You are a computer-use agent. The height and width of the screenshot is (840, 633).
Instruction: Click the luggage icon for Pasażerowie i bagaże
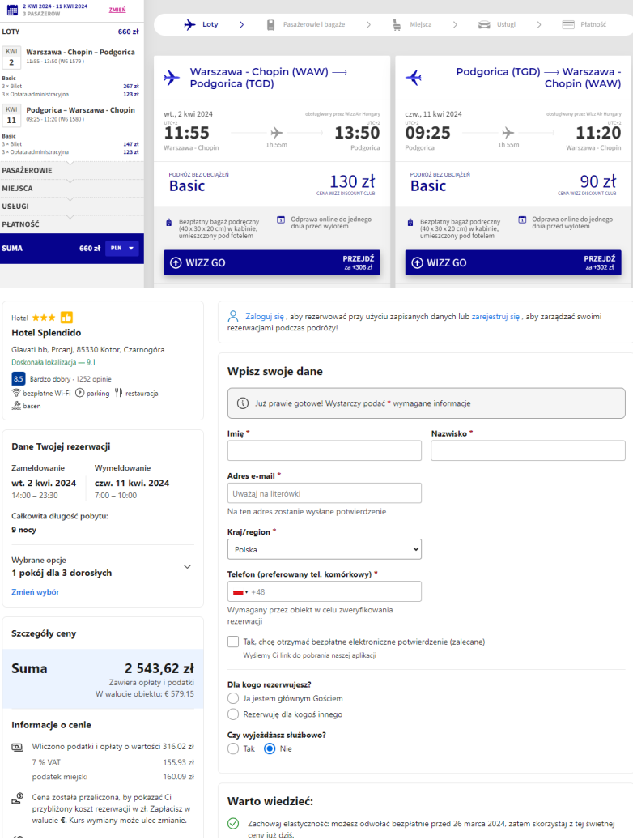click(x=271, y=24)
